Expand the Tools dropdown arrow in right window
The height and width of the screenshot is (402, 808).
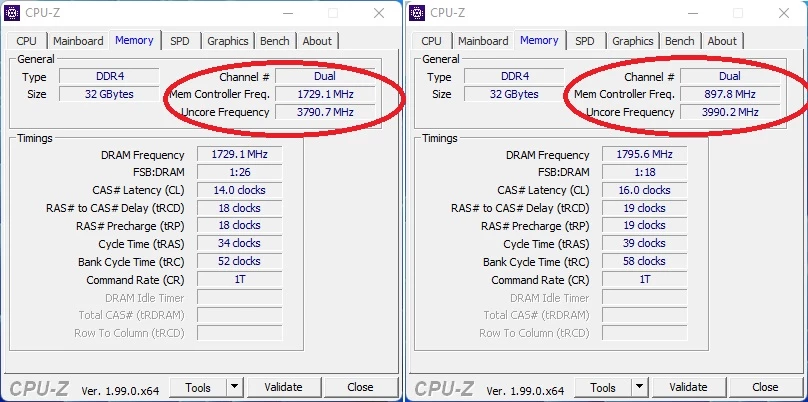point(639,388)
